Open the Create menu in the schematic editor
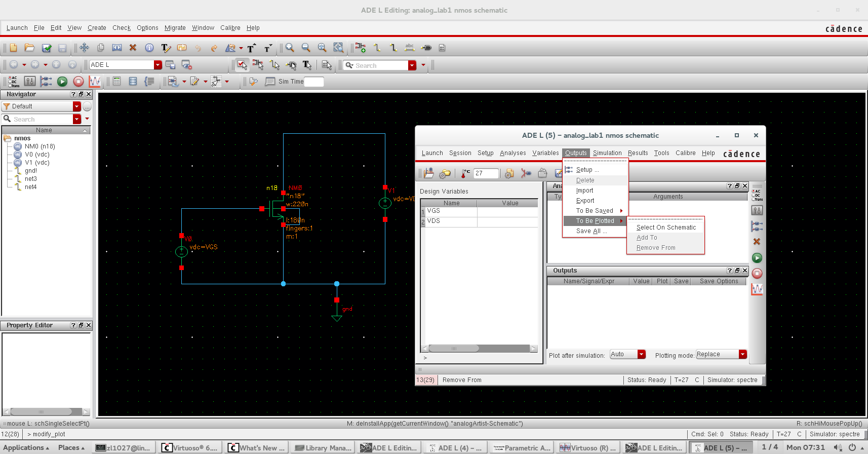 click(97, 28)
